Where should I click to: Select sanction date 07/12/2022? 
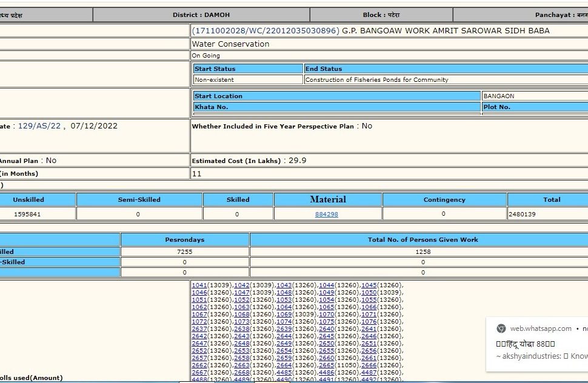pos(94,126)
